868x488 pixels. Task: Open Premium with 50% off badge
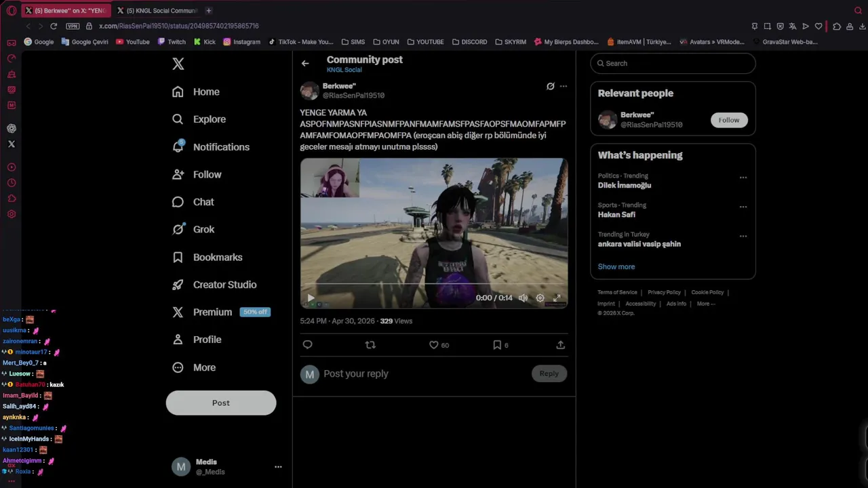click(221, 312)
